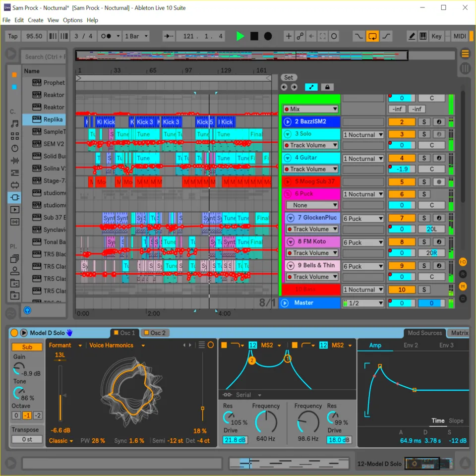Open the Master output 1/2 dropdown

[x=363, y=303]
